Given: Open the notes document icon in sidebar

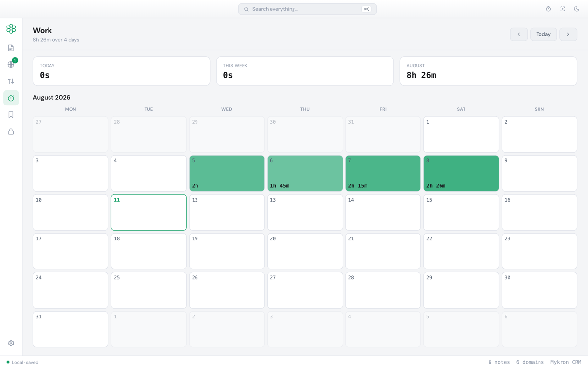Looking at the screenshot, I should 11,48.
